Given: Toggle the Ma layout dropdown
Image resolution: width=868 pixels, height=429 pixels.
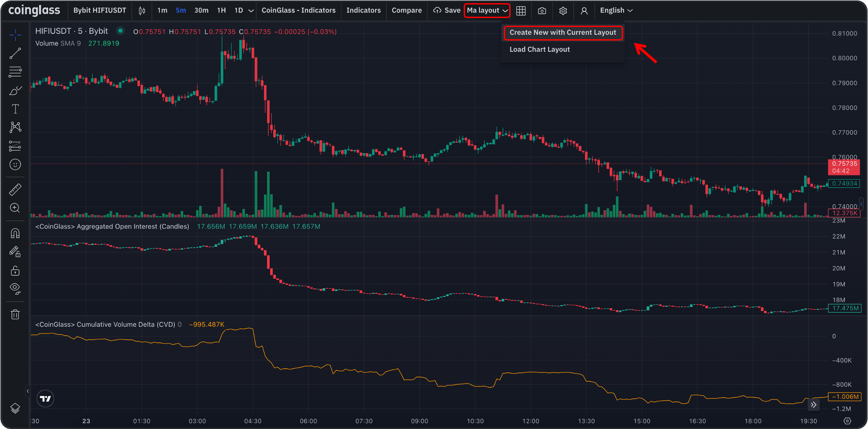Looking at the screenshot, I should 487,10.
